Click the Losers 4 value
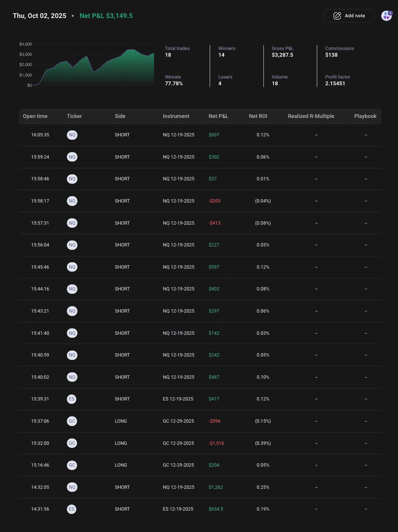 tap(220, 83)
